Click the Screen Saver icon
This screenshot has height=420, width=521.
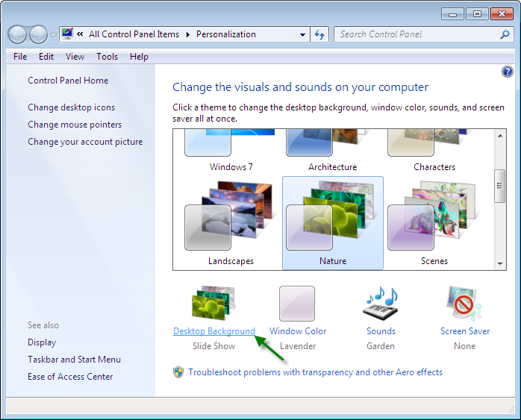464,303
